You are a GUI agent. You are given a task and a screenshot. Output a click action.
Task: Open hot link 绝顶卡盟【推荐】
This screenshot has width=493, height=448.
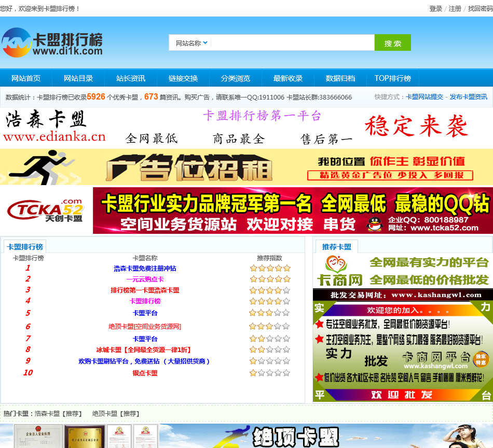tap(115, 413)
